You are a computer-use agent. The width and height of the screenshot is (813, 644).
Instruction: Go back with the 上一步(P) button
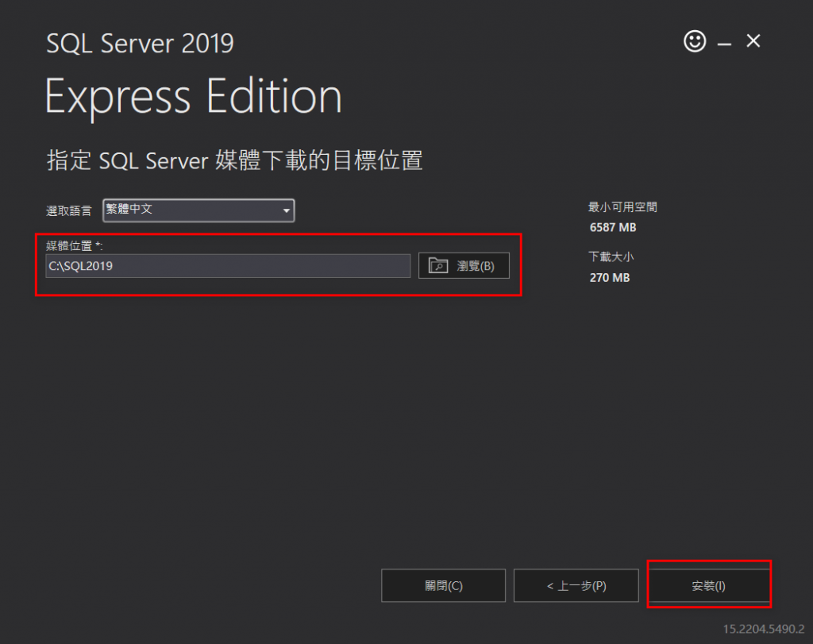576,586
